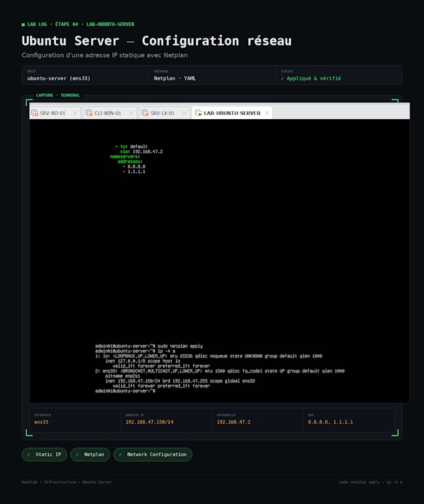Click the 'Configuration d'une adresse IP statique' subtitle
The height and width of the screenshot is (504, 424).
105,56
